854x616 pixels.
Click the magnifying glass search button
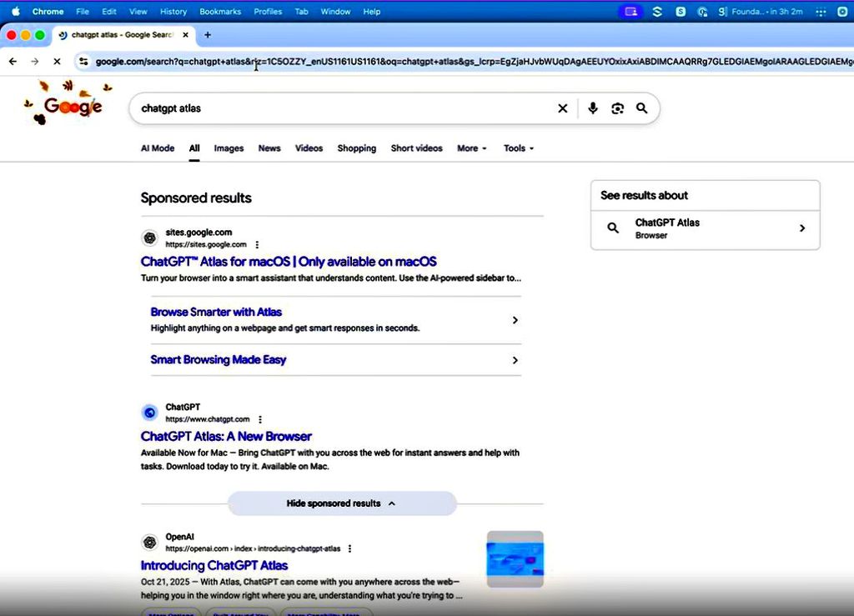(641, 108)
